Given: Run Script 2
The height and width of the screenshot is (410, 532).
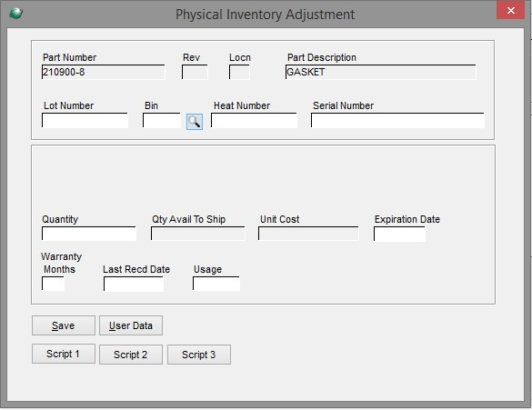Looking at the screenshot, I should (x=131, y=355).
